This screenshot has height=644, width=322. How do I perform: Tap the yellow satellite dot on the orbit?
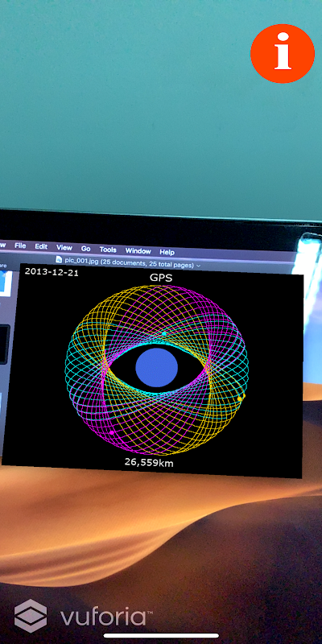(x=240, y=398)
